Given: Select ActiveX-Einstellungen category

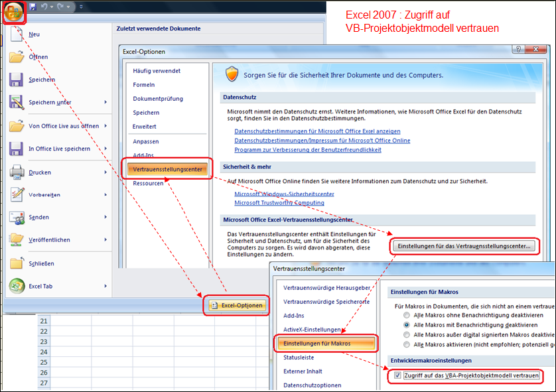Looking at the screenshot, I should tap(312, 329).
